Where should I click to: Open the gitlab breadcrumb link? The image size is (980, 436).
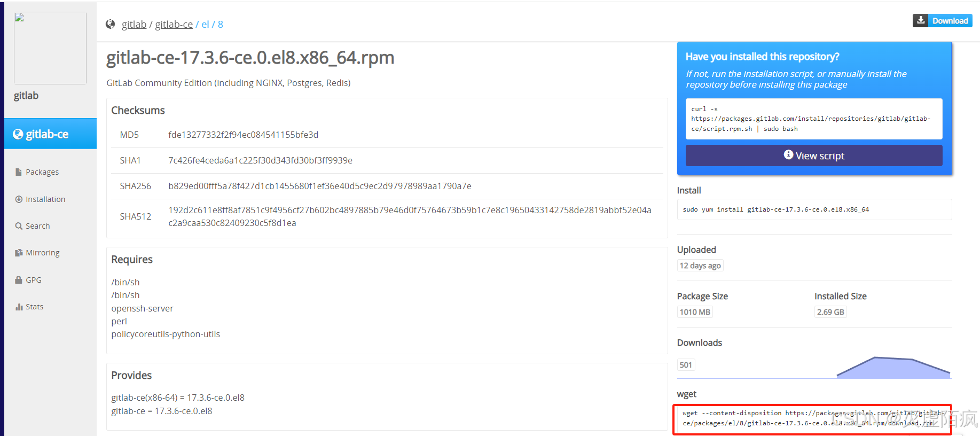pyautogui.click(x=134, y=25)
